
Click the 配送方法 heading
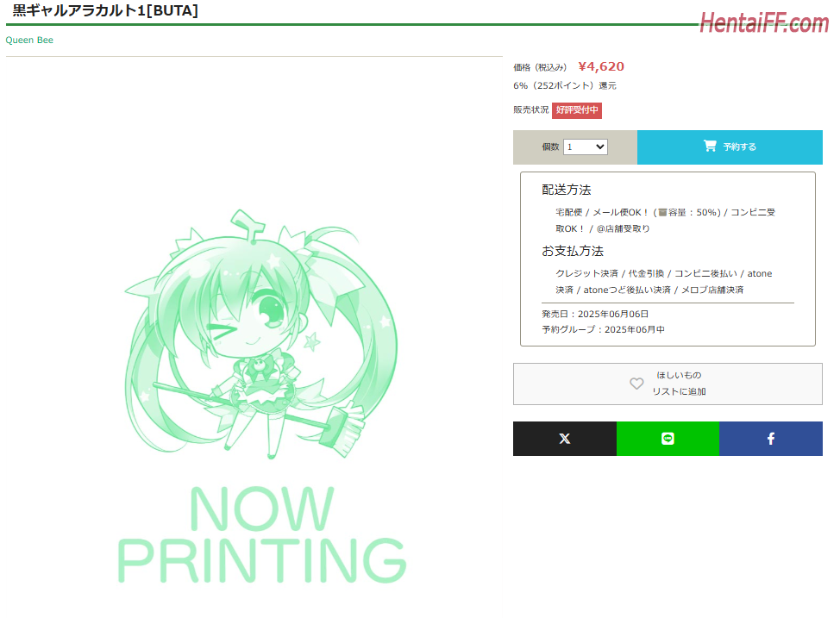click(x=567, y=190)
